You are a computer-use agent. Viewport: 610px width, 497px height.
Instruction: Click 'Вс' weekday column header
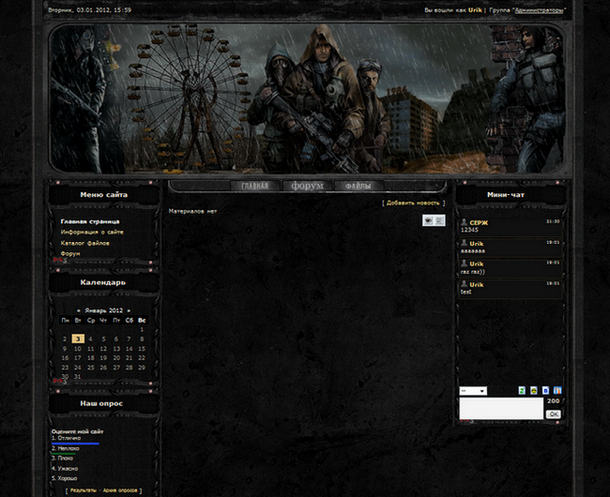click(x=142, y=320)
